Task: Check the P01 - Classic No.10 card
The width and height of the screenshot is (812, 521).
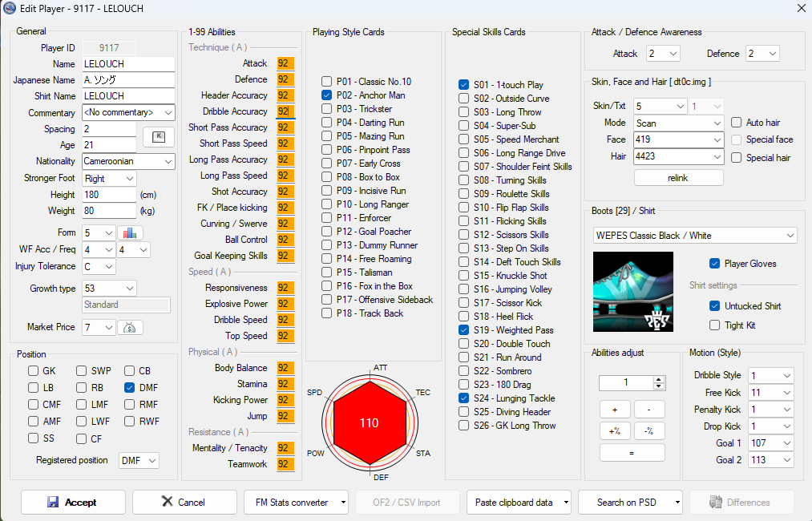Action: (x=326, y=82)
